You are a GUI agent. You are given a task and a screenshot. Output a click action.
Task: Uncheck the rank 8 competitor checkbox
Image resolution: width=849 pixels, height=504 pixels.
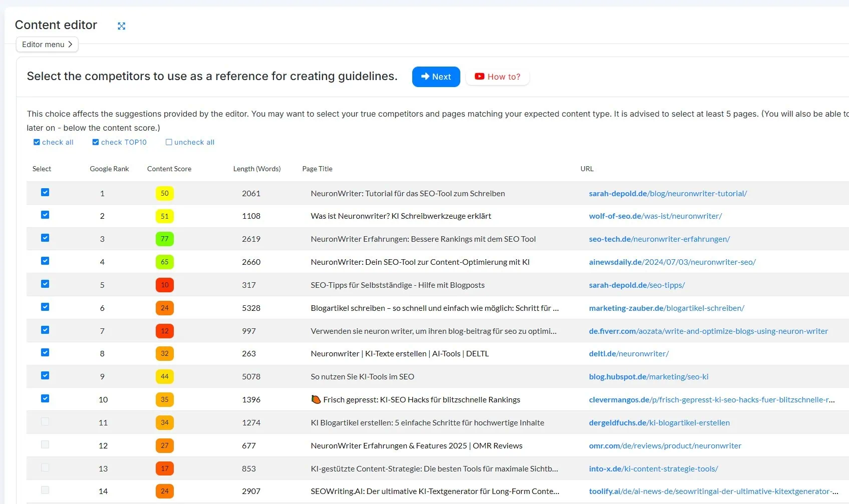45,352
